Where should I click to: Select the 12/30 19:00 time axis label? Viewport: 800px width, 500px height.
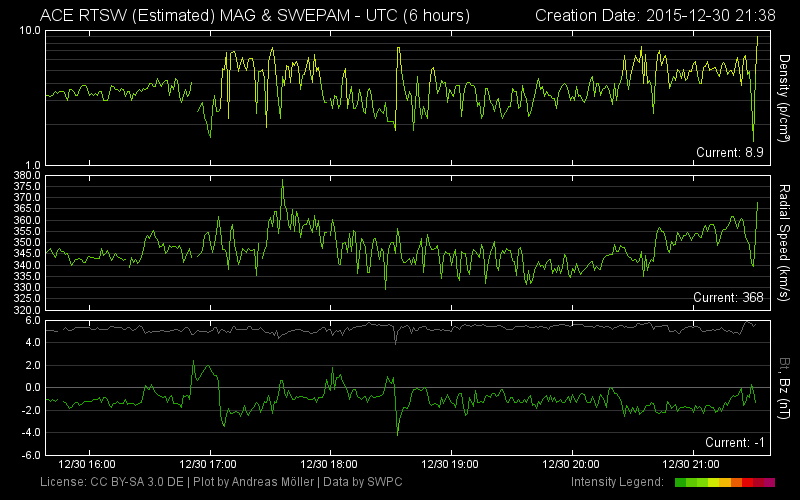(450, 465)
